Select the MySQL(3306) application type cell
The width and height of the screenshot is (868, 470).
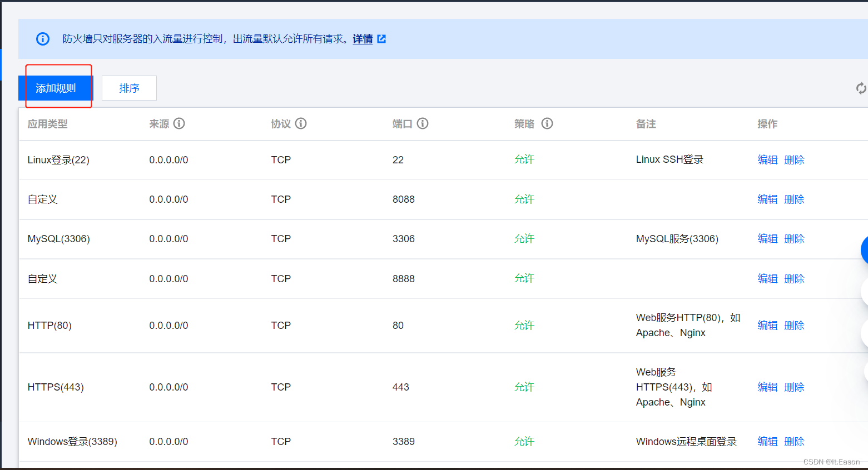click(x=58, y=239)
